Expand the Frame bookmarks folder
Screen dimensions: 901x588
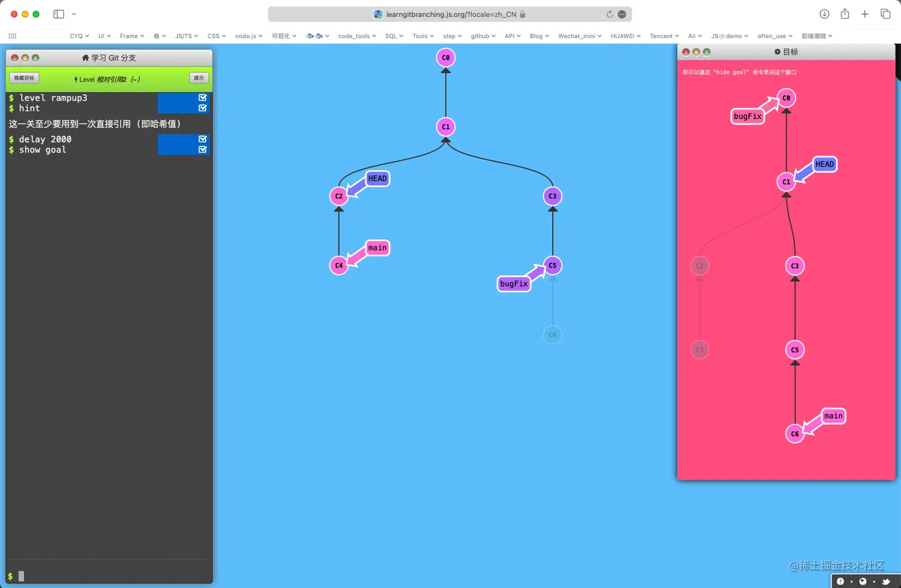point(132,36)
